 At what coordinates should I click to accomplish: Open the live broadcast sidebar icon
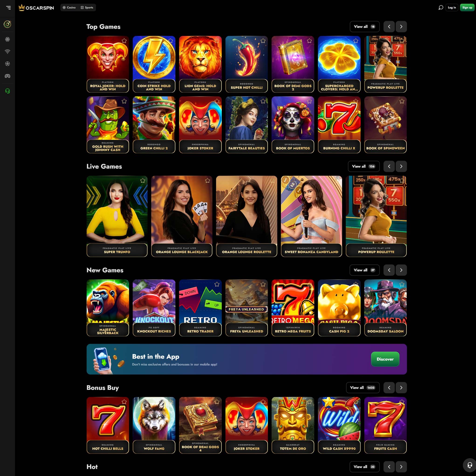(7, 51)
